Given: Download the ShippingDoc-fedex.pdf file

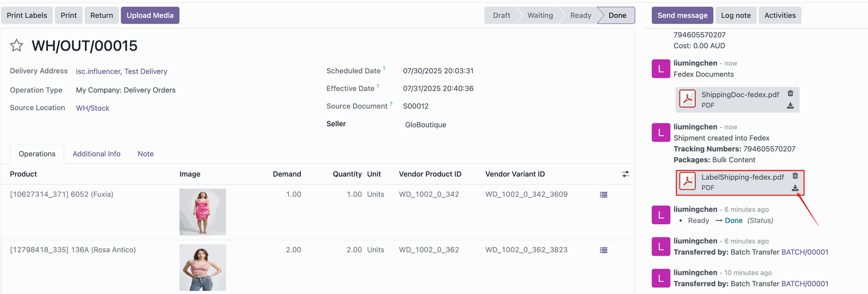Looking at the screenshot, I should coord(790,106).
